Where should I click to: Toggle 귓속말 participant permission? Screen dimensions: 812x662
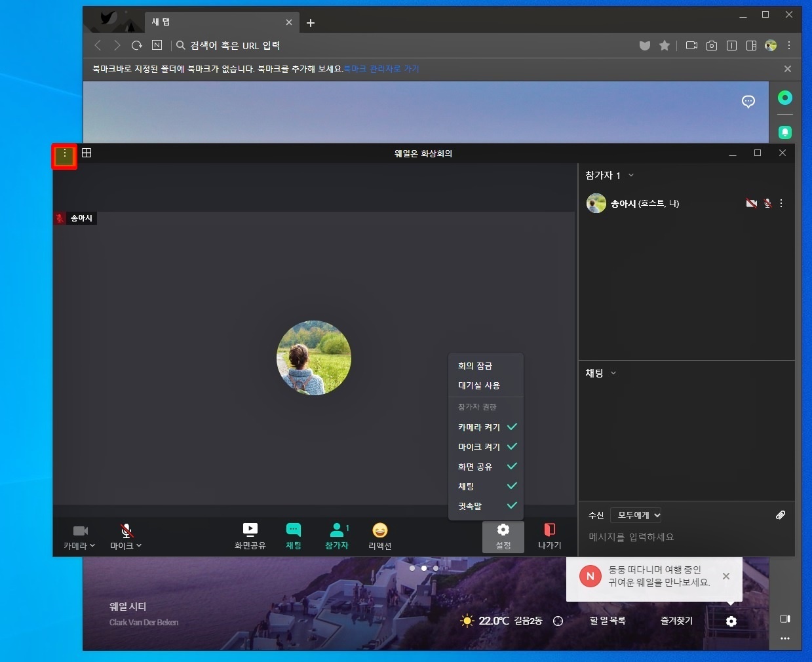[x=486, y=505]
